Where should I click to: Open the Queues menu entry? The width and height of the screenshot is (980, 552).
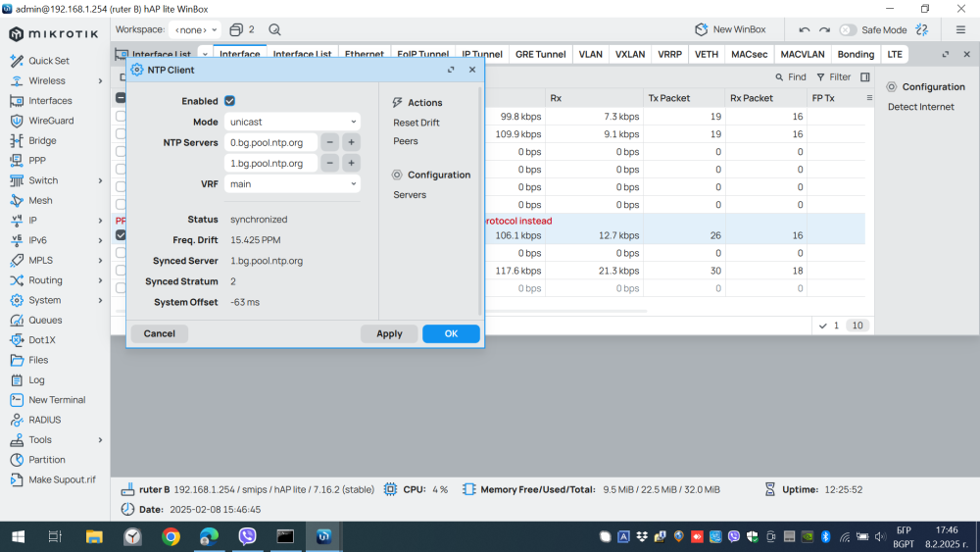tap(45, 321)
